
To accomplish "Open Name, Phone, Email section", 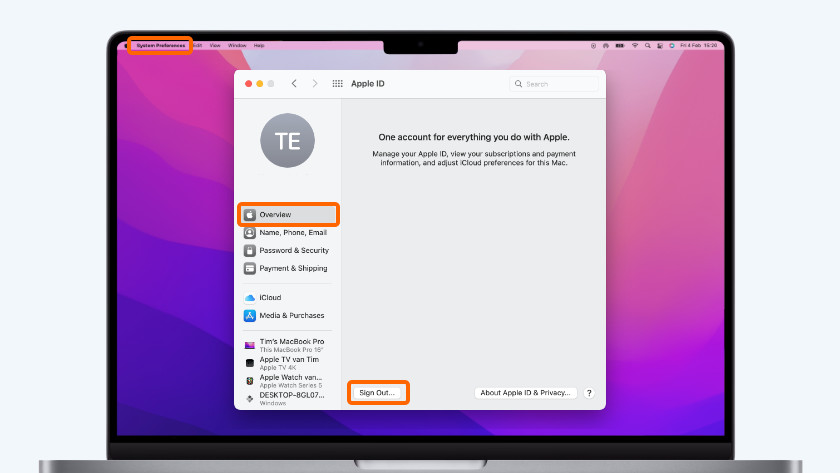I will coord(288,233).
